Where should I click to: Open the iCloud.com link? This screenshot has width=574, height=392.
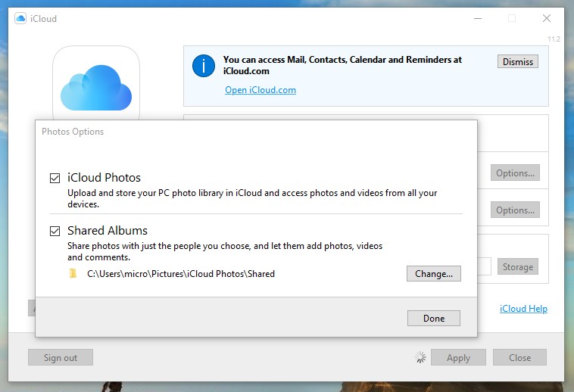pyautogui.click(x=260, y=90)
